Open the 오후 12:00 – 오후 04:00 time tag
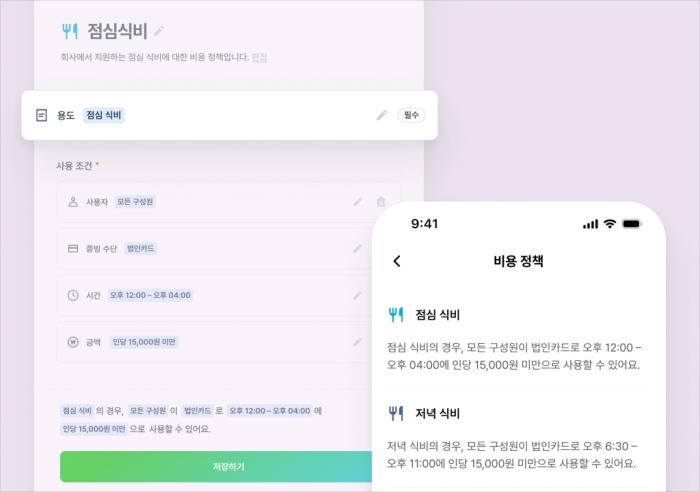The width and height of the screenshot is (700, 492). click(x=150, y=295)
